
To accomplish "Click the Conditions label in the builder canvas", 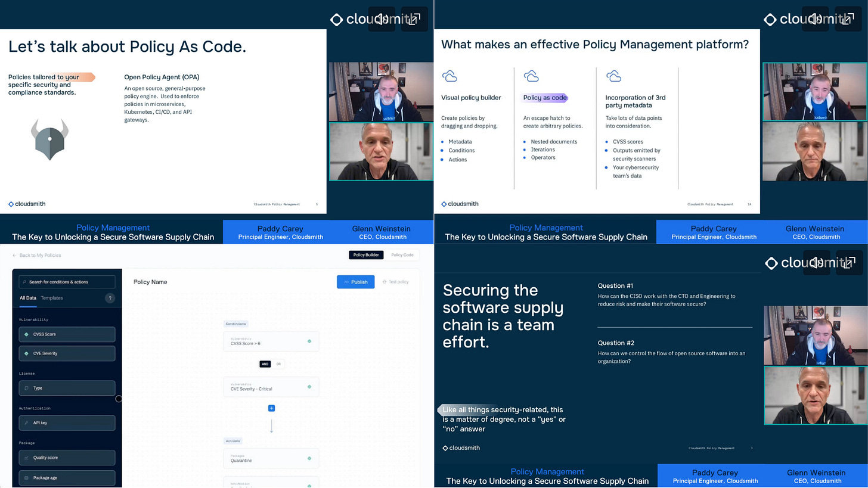I will (x=236, y=324).
